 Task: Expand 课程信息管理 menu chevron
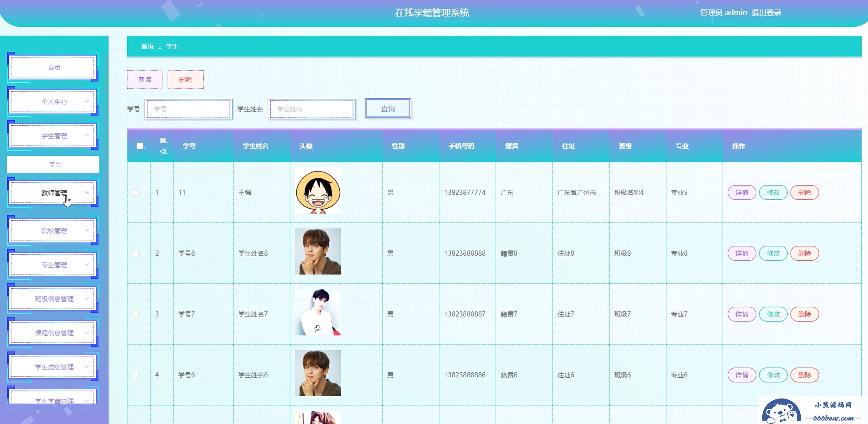pos(87,333)
